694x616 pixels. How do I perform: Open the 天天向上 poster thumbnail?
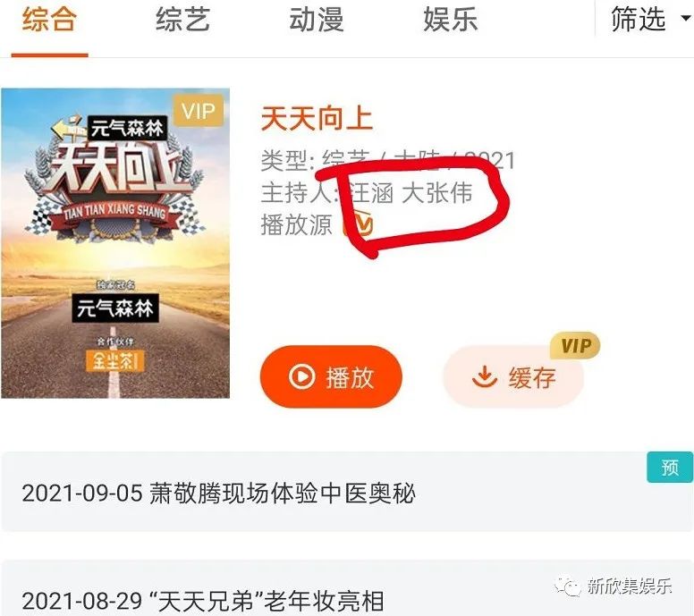[x=115, y=243]
